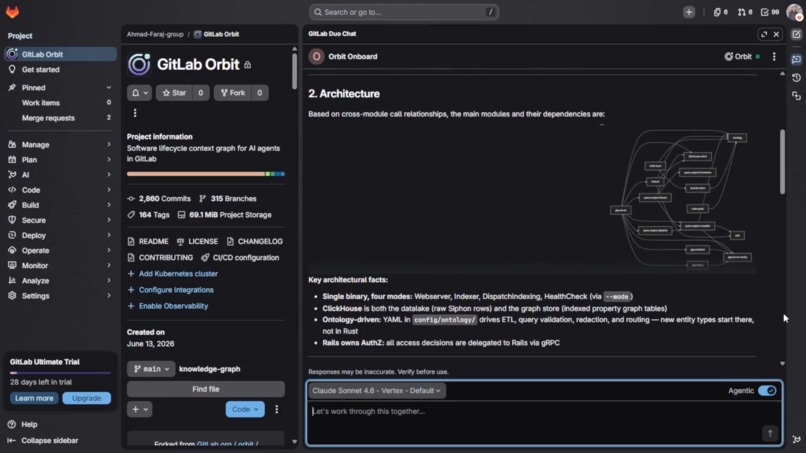Open the GitLab logo home link
The image size is (806, 453).
click(x=12, y=12)
